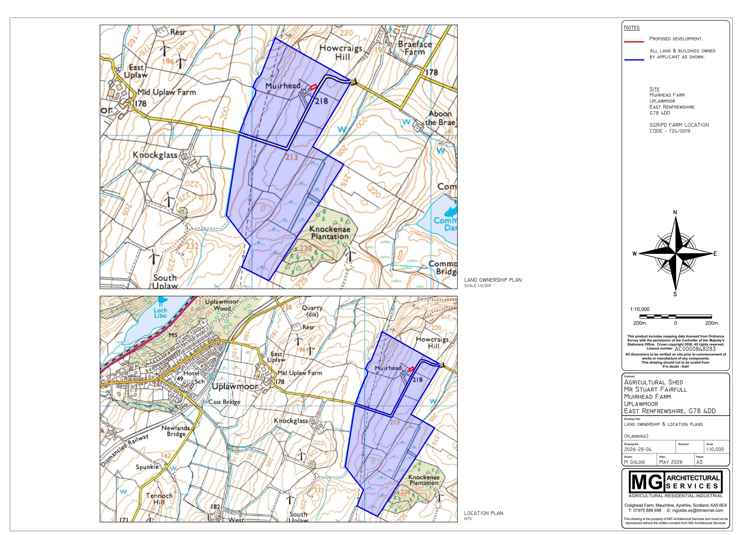Click the 'Spunkie' map label

pos(147,467)
